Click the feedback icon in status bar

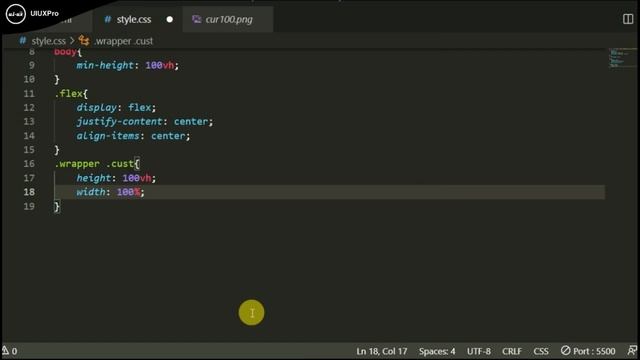[x=632, y=351]
